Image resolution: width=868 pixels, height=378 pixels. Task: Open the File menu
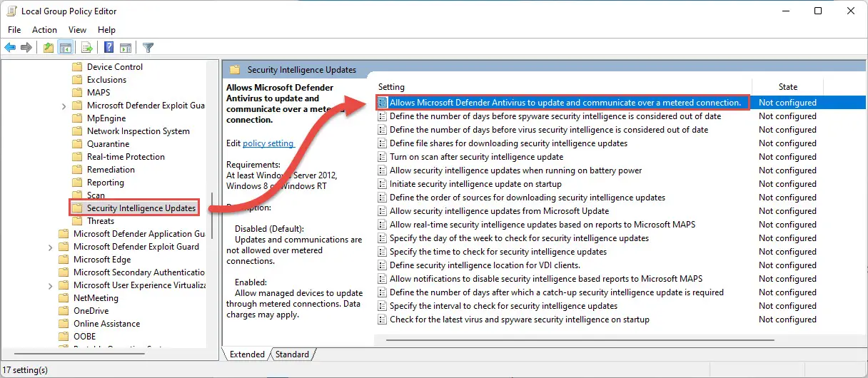[14, 30]
